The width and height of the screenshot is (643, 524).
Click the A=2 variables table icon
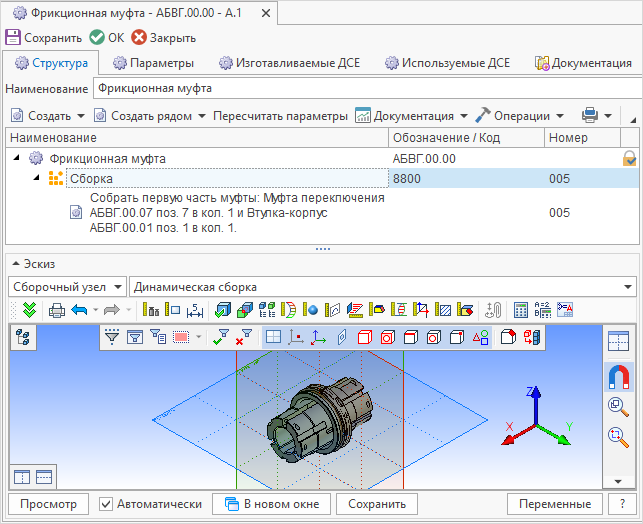point(543,310)
